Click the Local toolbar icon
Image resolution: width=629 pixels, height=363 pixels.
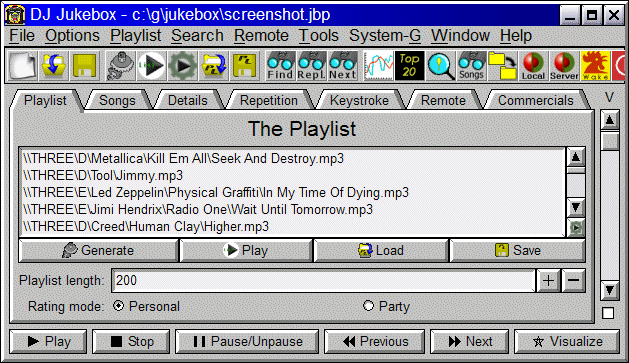(534, 66)
